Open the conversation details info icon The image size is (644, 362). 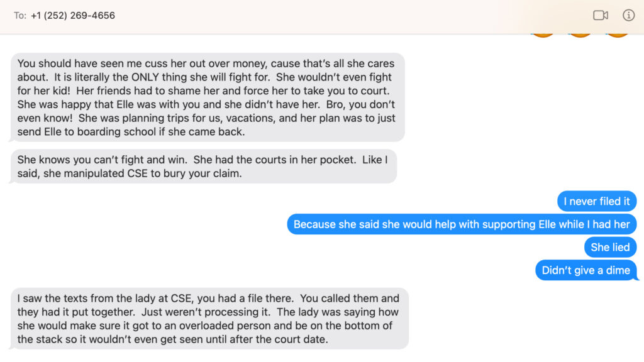[x=628, y=15]
